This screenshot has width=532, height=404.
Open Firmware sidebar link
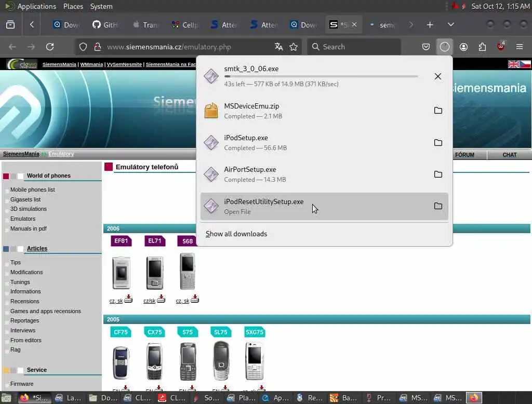pyautogui.click(x=22, y=384)
